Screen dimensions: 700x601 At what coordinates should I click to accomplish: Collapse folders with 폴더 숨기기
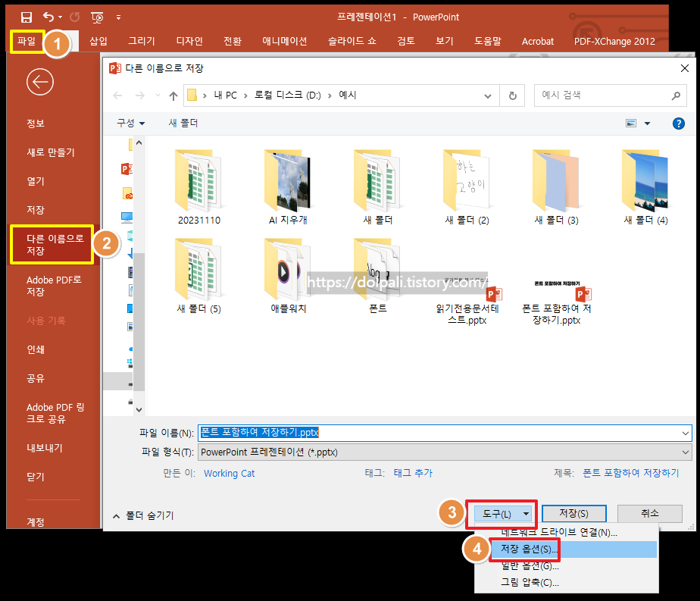pos(143,515)
